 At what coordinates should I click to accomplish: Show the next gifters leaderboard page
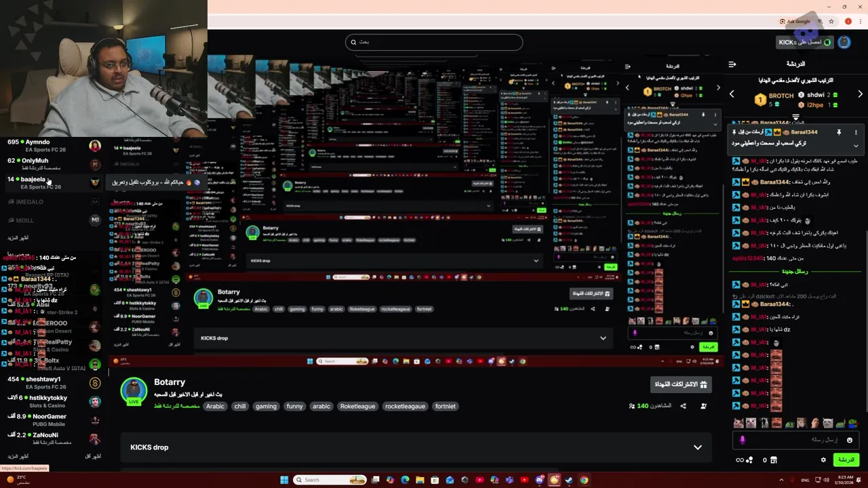coord(861,95)
